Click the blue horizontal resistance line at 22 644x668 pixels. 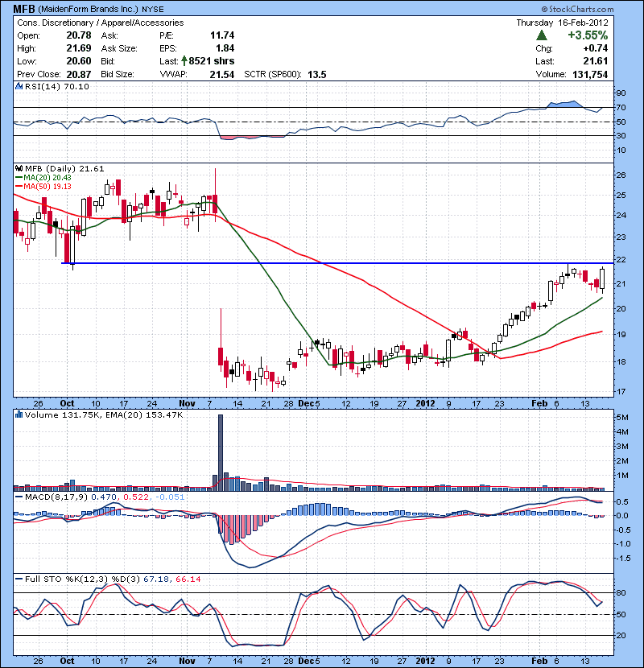coord(337,263)
